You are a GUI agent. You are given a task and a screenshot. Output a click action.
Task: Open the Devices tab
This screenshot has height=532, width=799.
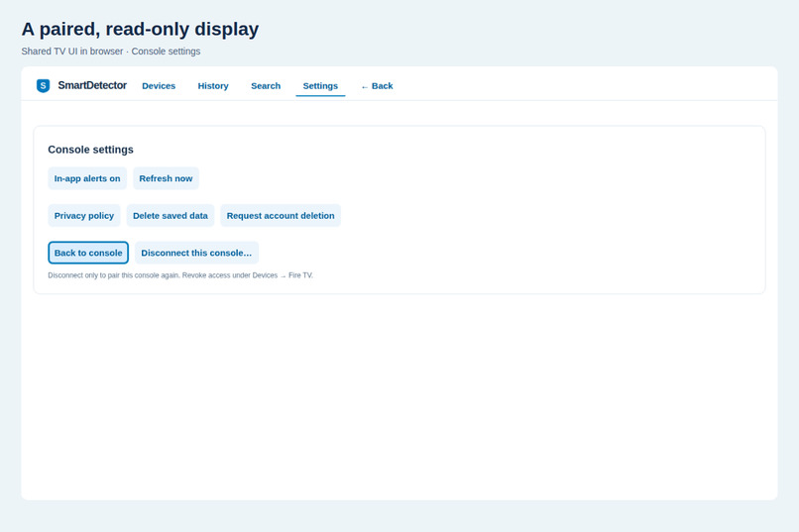159,86
